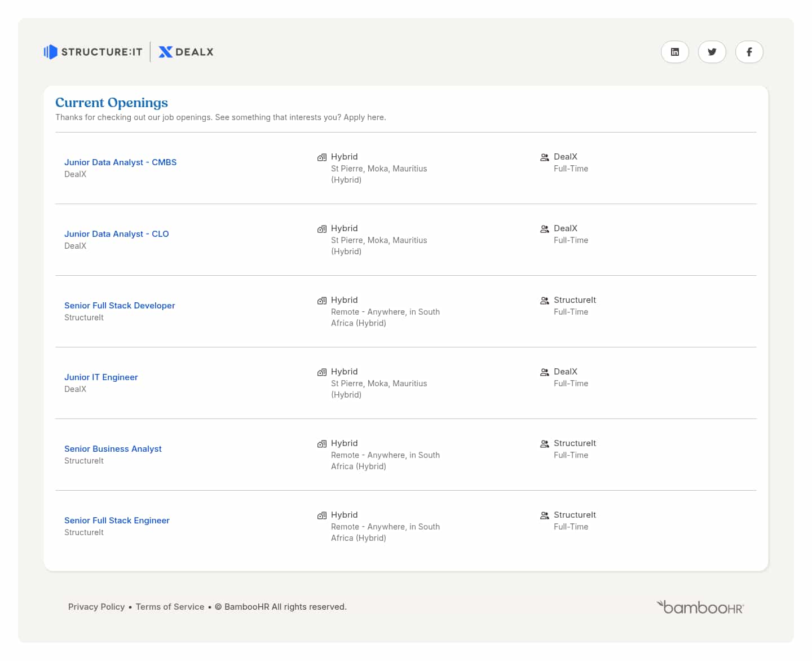Click 'DealX' department label in Junior Data Analyst - CLO row
Viewport: 812px width, 661px height.
point(566,228)
